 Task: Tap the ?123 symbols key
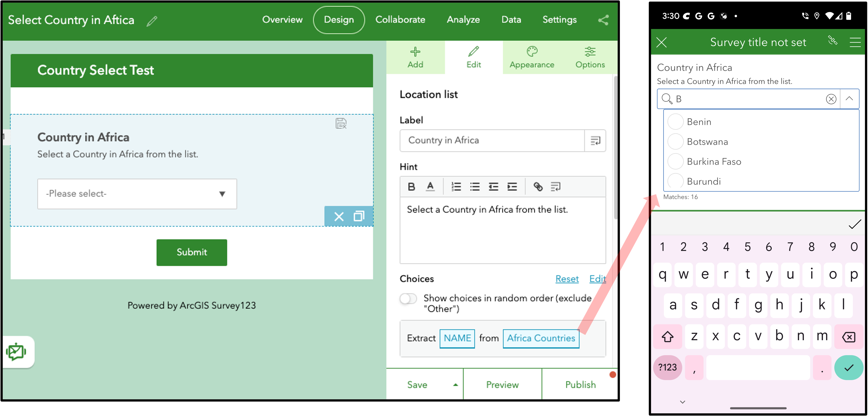667,367
